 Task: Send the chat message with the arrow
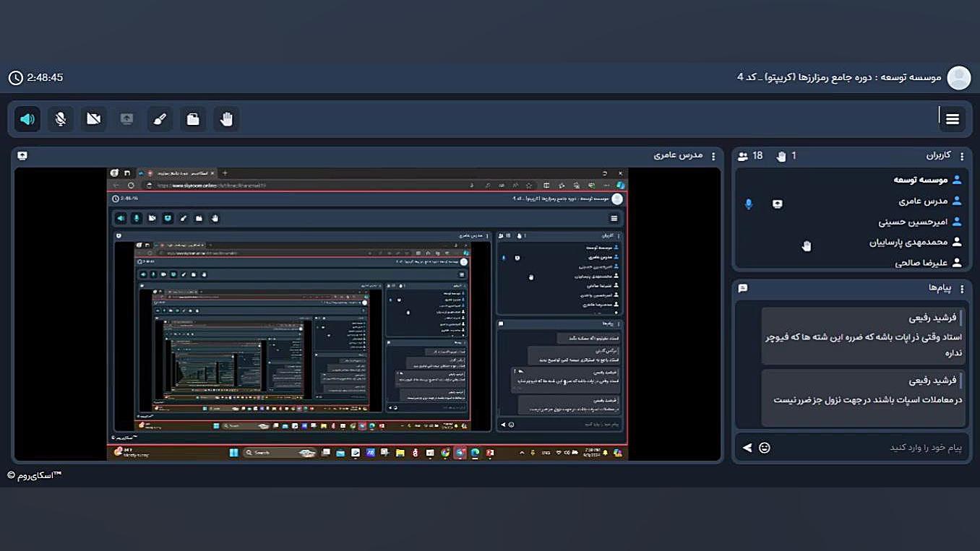pos(747,448)
